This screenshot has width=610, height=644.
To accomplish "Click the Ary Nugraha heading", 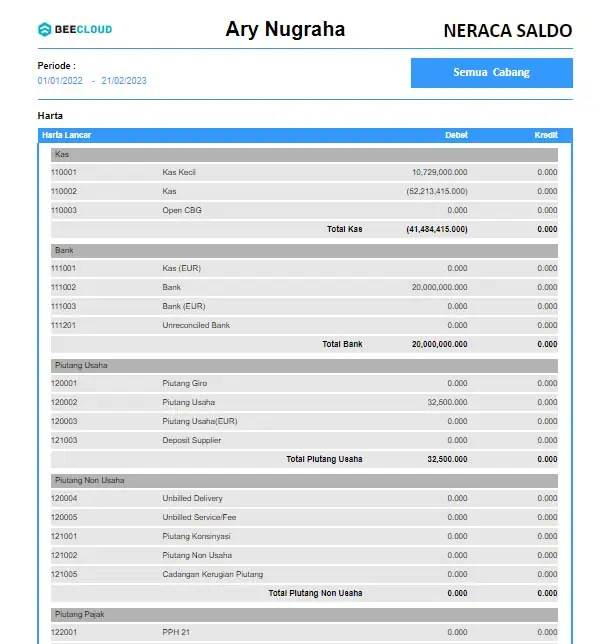I will (285, 29).
